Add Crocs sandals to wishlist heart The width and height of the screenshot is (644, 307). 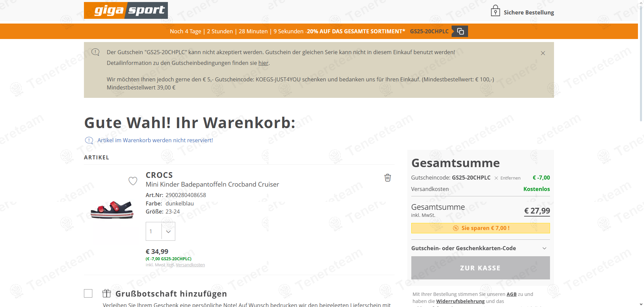pyautogui.click(x=133, y=181)
